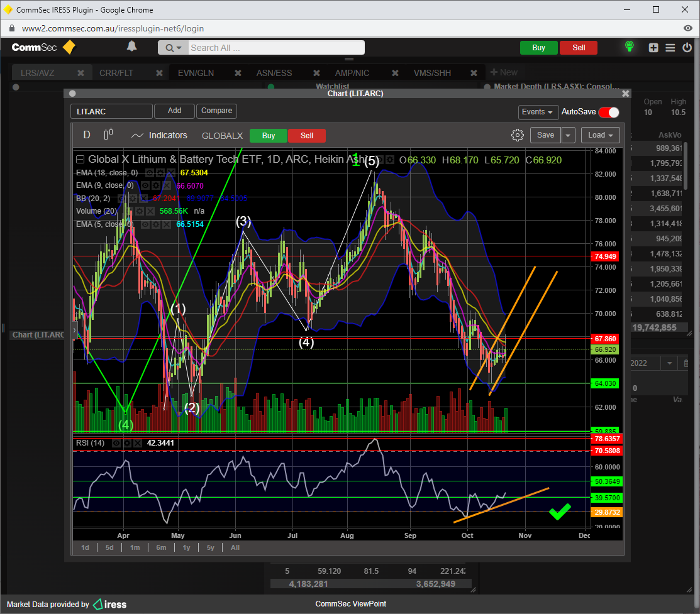The image size is (700, 614).
Task: Add a New workspace tab
Action: [x=504, y=72]
